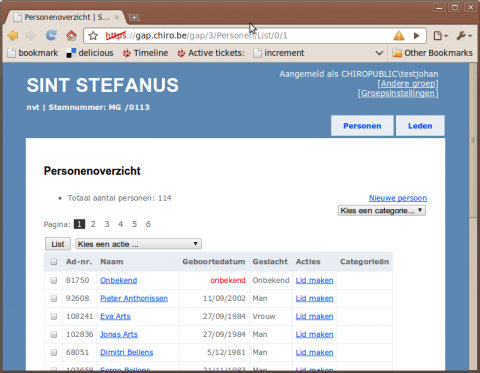Viewport: 480px width, 373px height.
Task: Check the box for Jonas Arts
Action: [54, 334]
